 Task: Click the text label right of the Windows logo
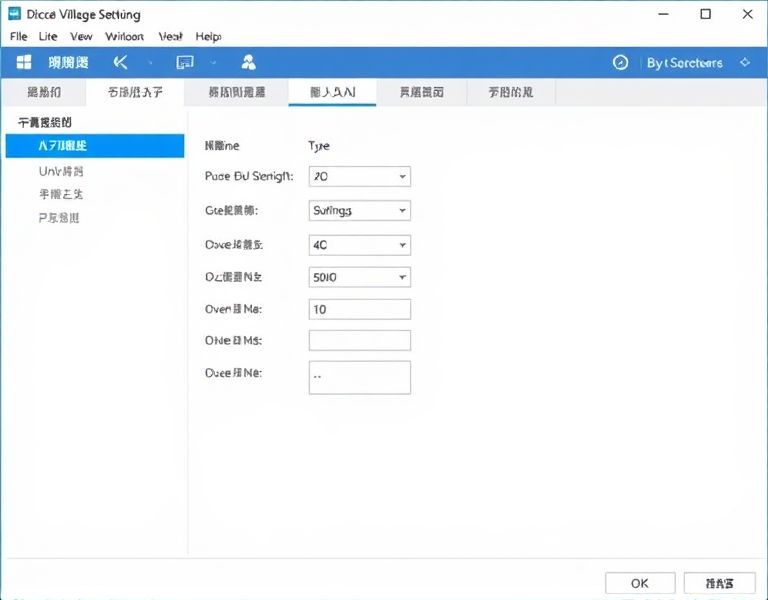click(x=69, y=63)
